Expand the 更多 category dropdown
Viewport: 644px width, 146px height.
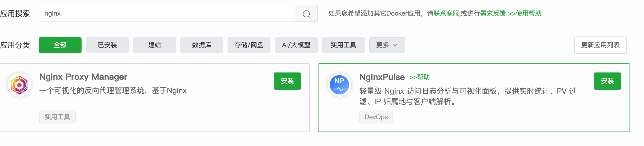pos(387,45)
